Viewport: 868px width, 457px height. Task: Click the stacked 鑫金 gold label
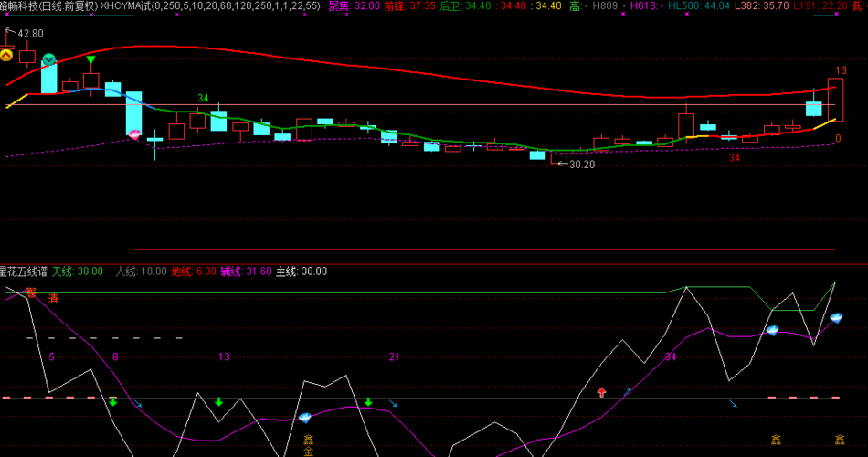click(x=308, y=445)
